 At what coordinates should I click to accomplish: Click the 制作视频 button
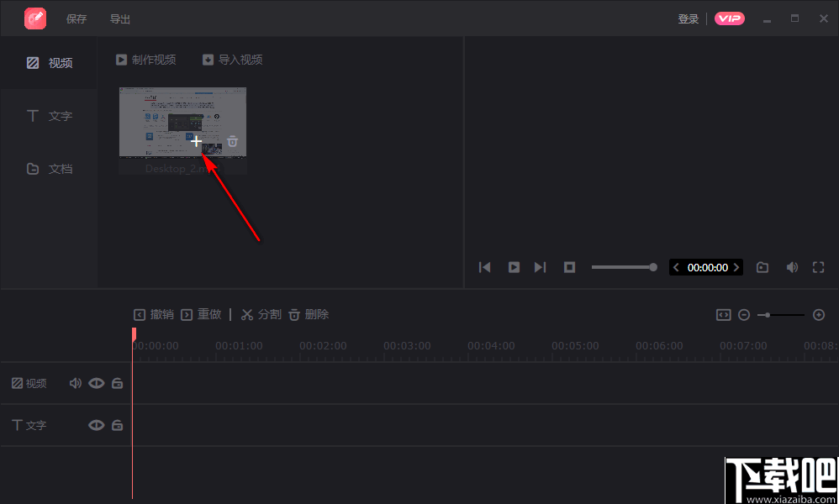(x=146, y=60)
